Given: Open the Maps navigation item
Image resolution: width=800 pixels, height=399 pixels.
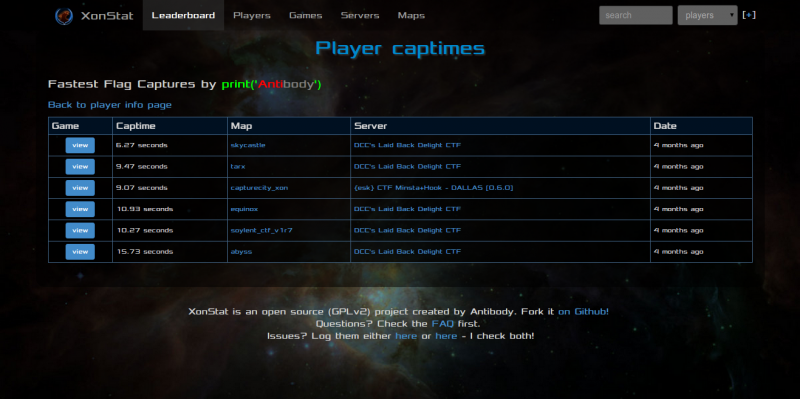Looking at the screenshot, I should [x=411, y=15].
